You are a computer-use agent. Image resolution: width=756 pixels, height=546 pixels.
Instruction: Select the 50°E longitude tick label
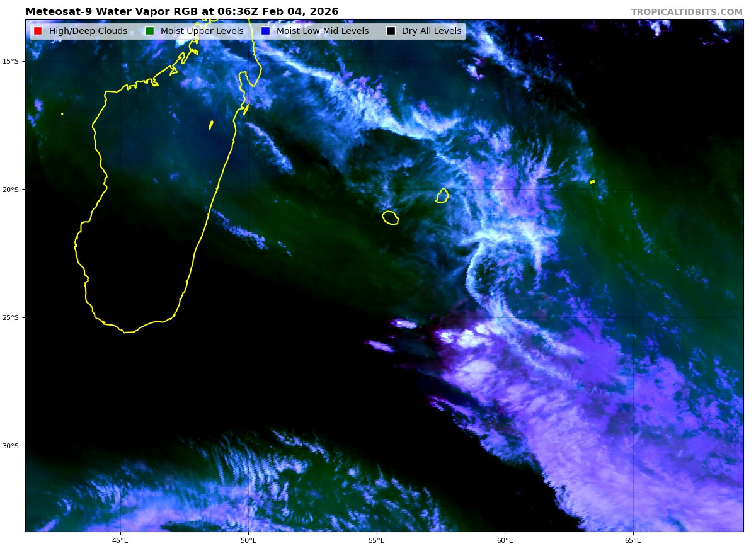click(248, 540)
